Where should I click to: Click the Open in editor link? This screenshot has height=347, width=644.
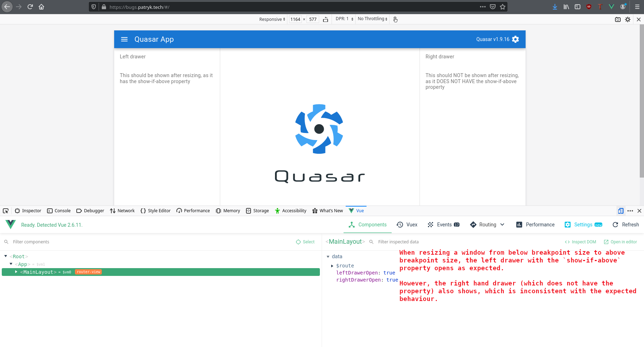(x=623, y=242)
